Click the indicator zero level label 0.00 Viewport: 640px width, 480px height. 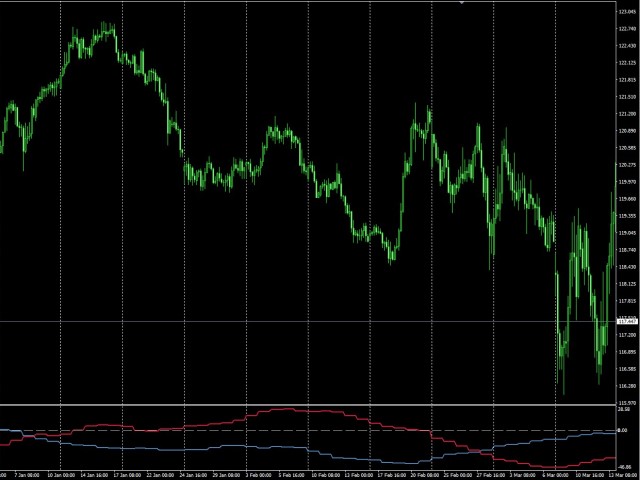coord(623,430)
